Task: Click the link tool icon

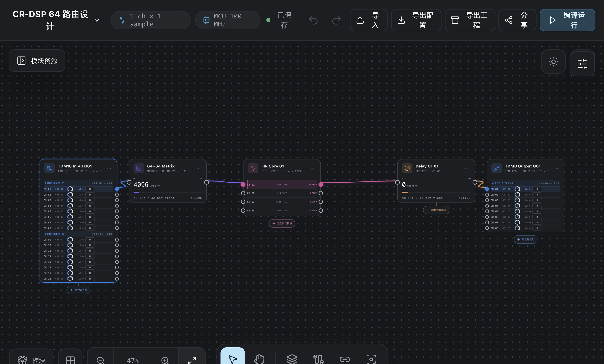Action: (345, 359)
